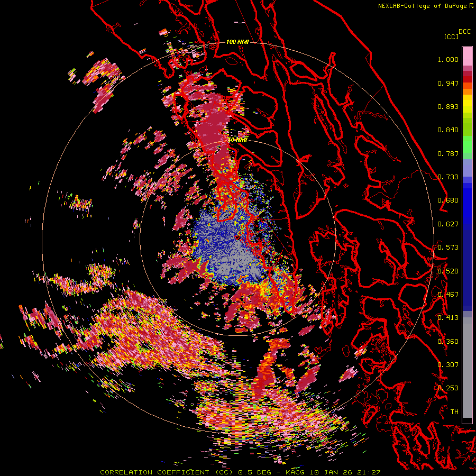The width and height of the screenshot is (476, 476).
Task: Select the 0.467 color scale value
Action: click(448, 295)
